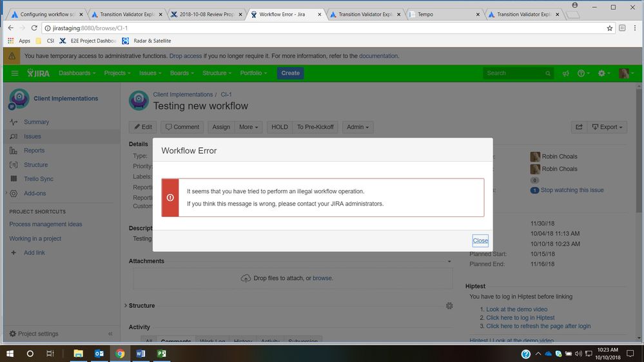
Task: Close the Workflow Error dialog
Action: 480,240
